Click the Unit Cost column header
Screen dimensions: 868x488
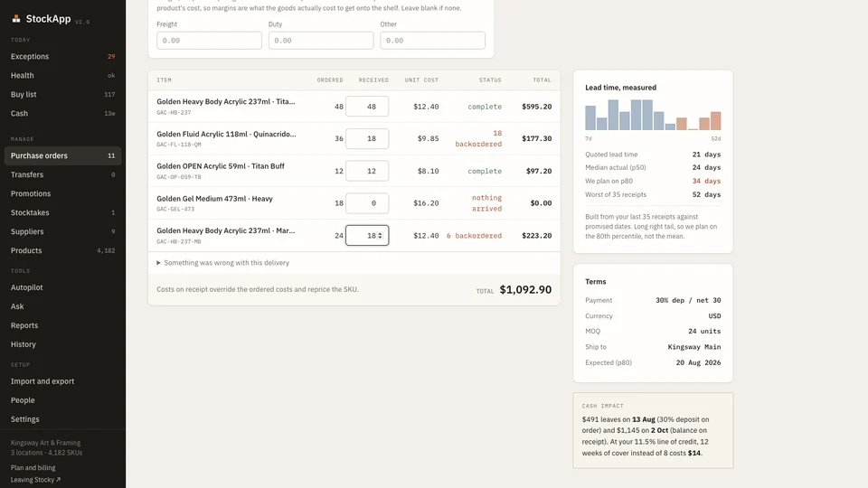pos(421,80)
